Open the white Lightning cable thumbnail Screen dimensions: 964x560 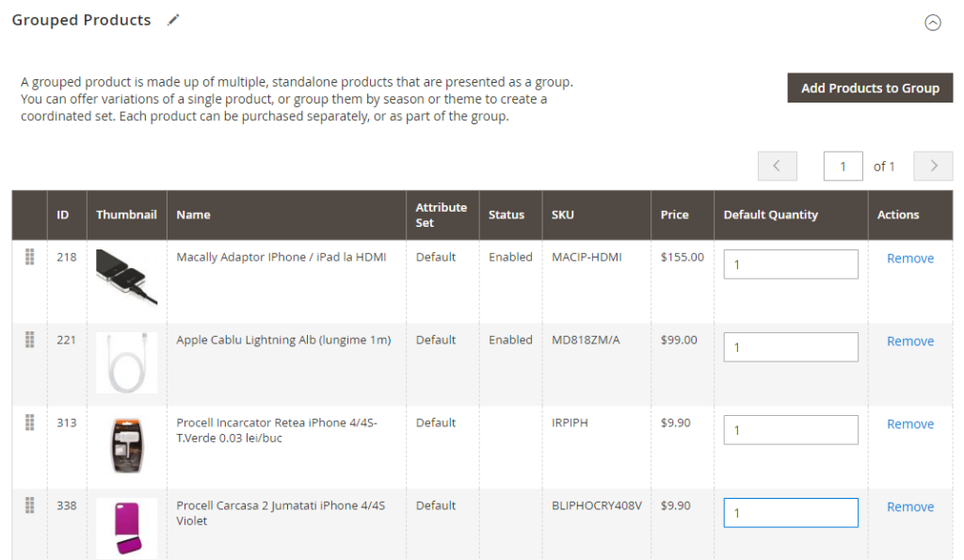coord(126,362)
